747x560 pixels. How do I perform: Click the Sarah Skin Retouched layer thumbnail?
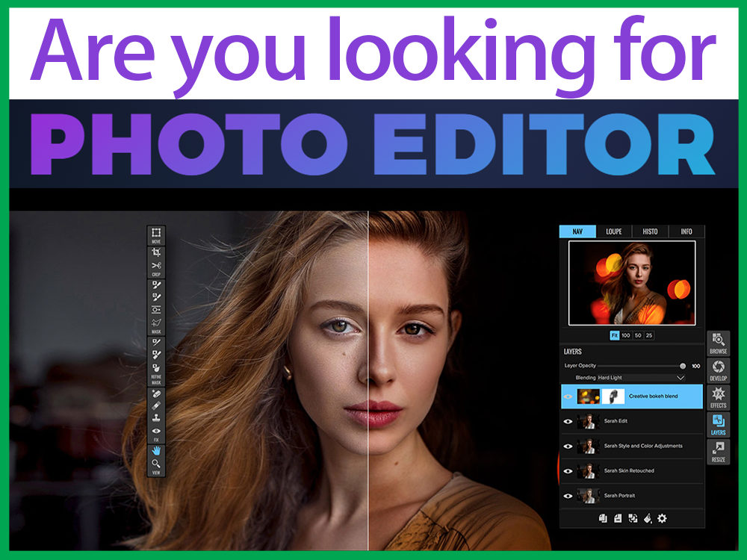tap(589, 472)
